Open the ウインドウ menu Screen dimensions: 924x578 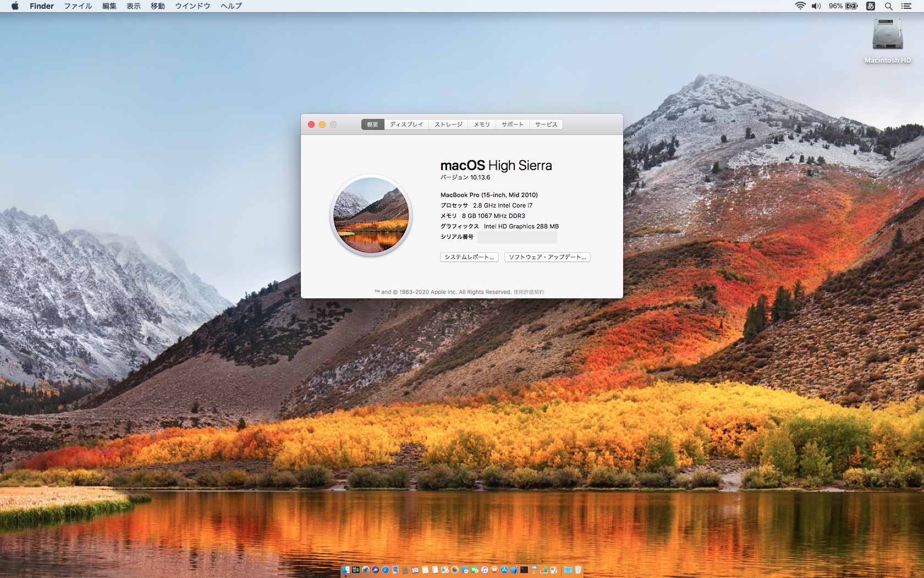193,6
